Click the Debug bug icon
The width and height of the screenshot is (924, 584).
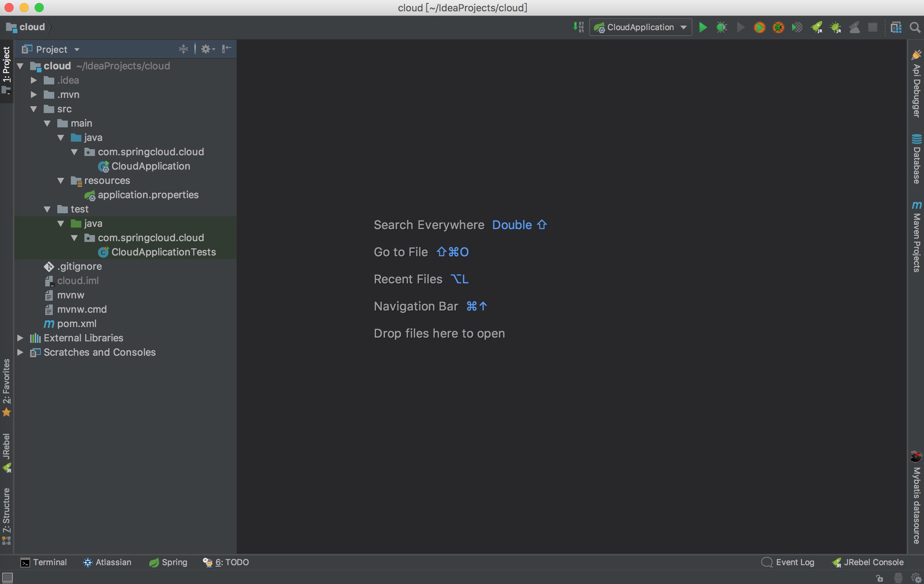pos(721,27)
